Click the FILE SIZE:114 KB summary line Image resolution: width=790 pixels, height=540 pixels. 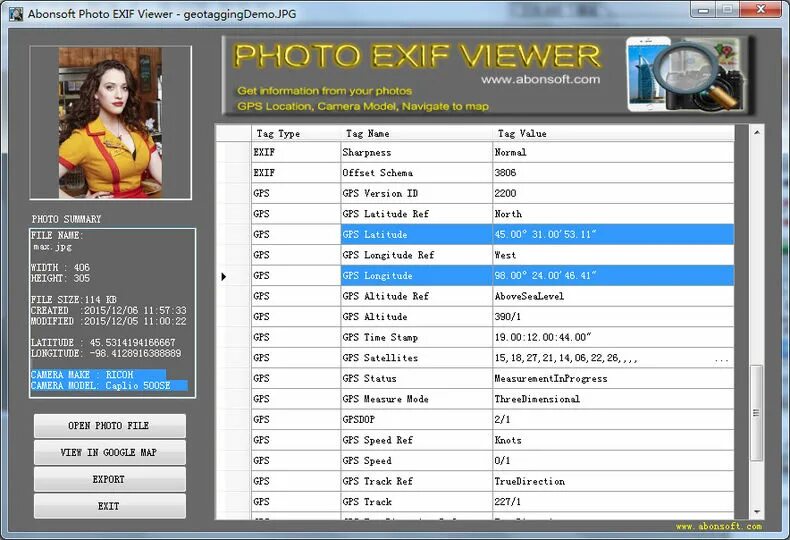tap(74, 300)
